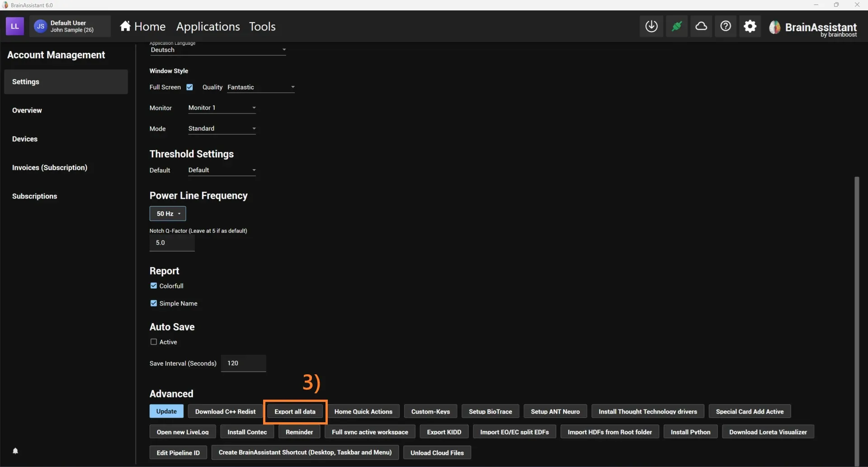
Task: Enable the Auto Save Active checkbox
Action: pos(154,342)
